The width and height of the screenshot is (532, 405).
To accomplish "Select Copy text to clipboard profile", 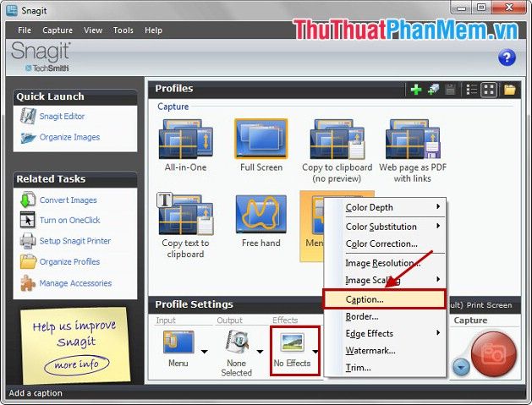I will pyautogui.click(x=185, y=225).
